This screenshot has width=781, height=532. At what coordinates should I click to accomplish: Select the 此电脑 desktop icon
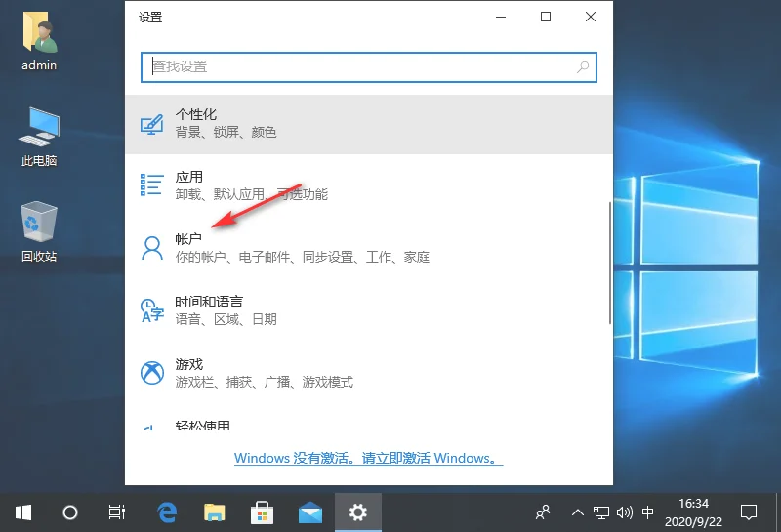click(x=39, y=137)
